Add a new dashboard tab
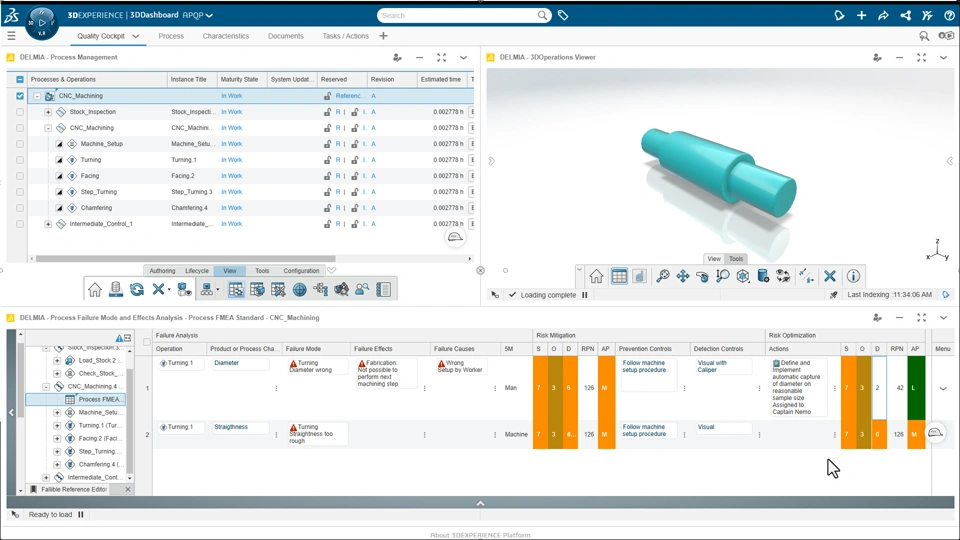This screenshot has height=540, width=960. click(x=383, y=36)
